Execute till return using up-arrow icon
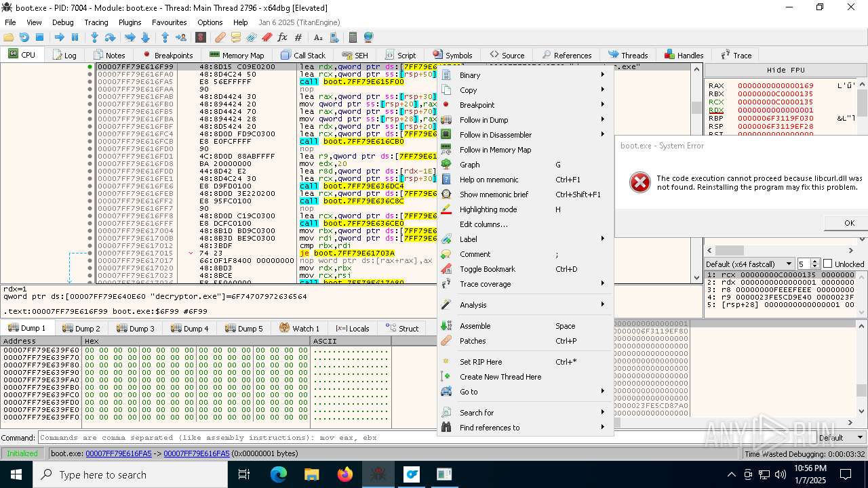The width and height of the screenshot is (868, 488). coord(165,37)
